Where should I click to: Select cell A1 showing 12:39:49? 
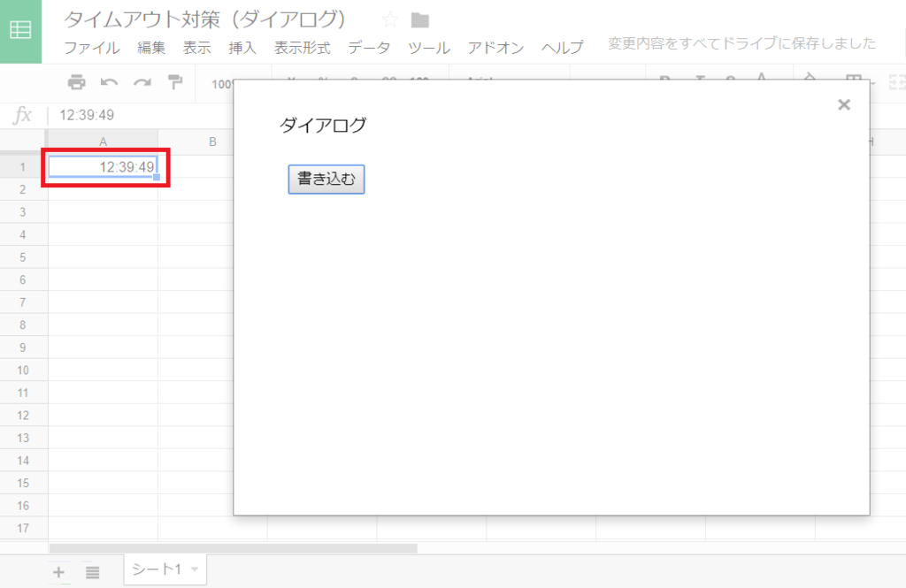point(103,167)
